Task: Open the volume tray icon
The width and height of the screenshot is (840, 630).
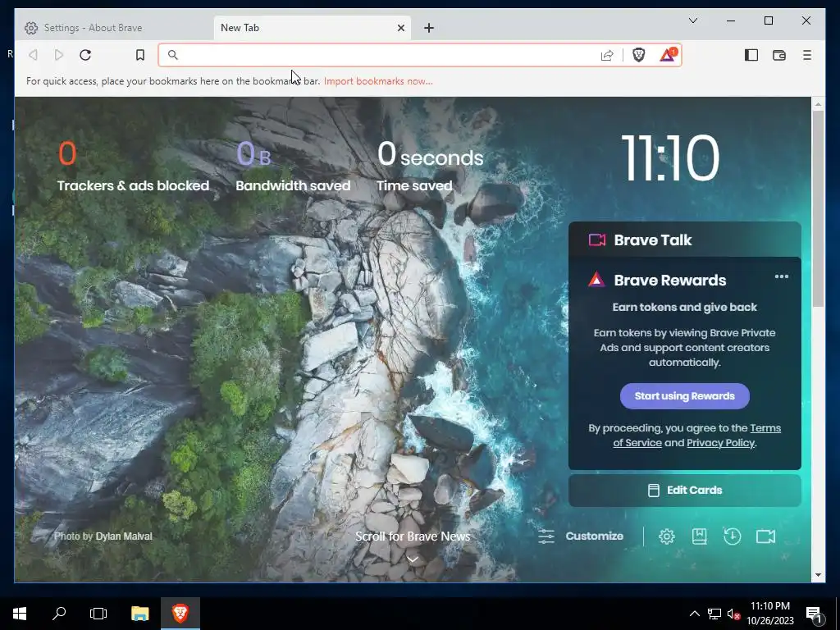Action: [733, 614]
